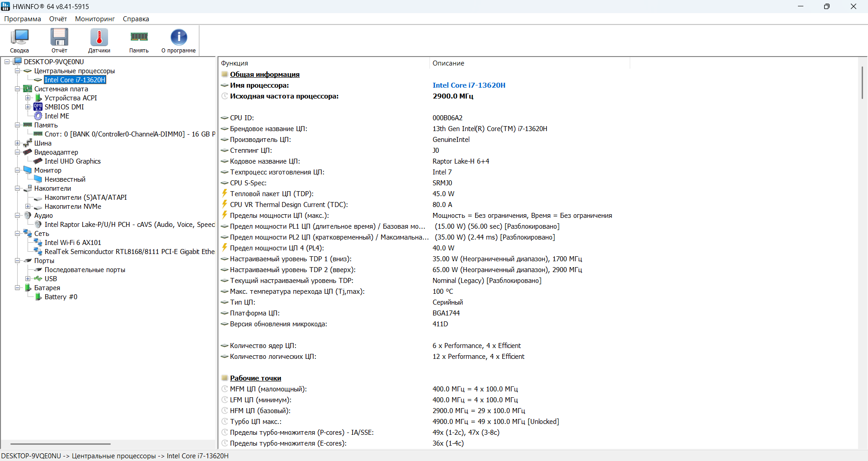
Task: Select the graphics card icon beside Видеоадаптер
Action: (x=28, y=152)
